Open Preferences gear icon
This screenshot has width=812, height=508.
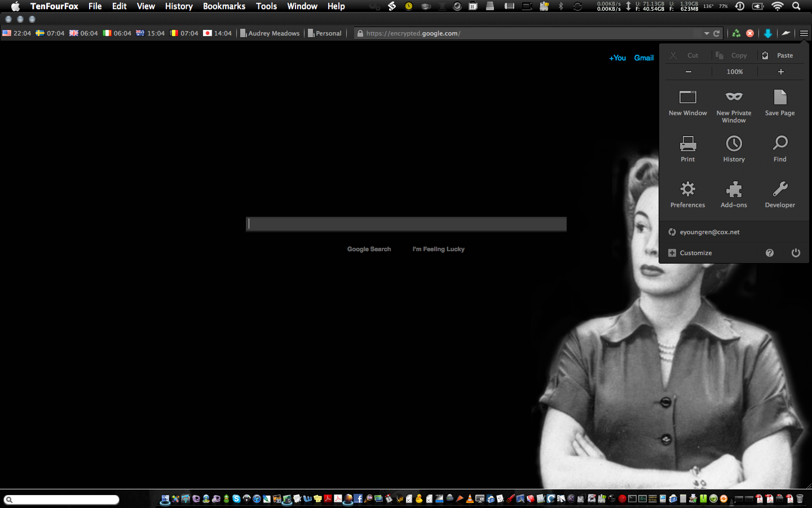point(687,189)
